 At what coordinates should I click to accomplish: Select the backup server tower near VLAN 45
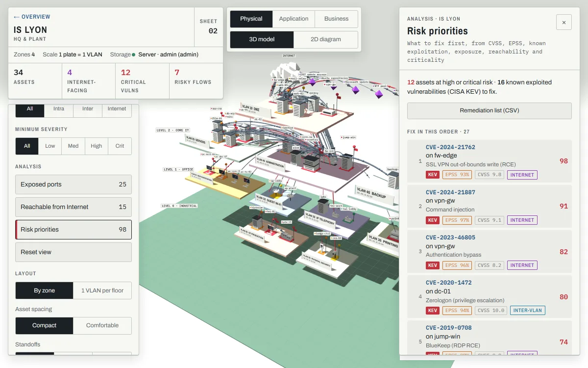(x=392, y=180)
